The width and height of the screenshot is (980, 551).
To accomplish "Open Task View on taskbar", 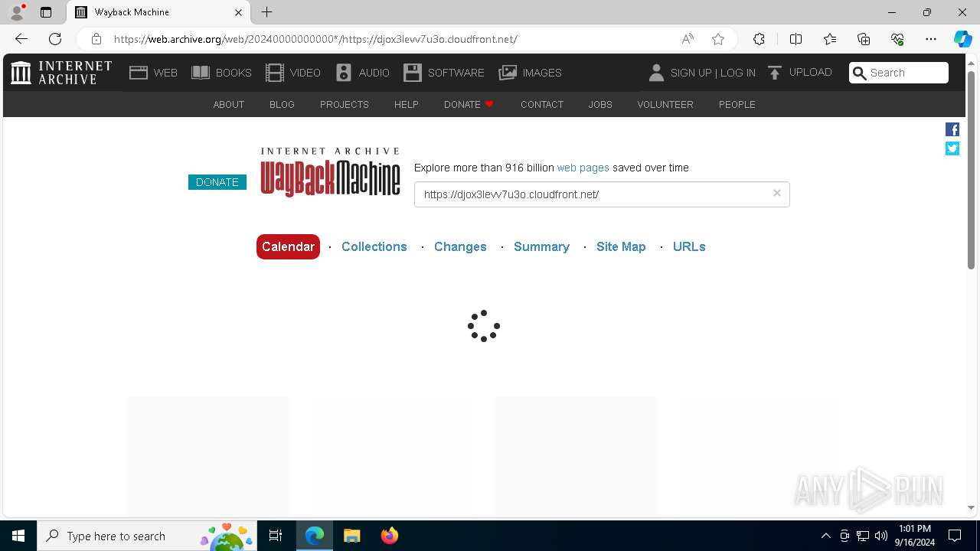I will [276, 536].
